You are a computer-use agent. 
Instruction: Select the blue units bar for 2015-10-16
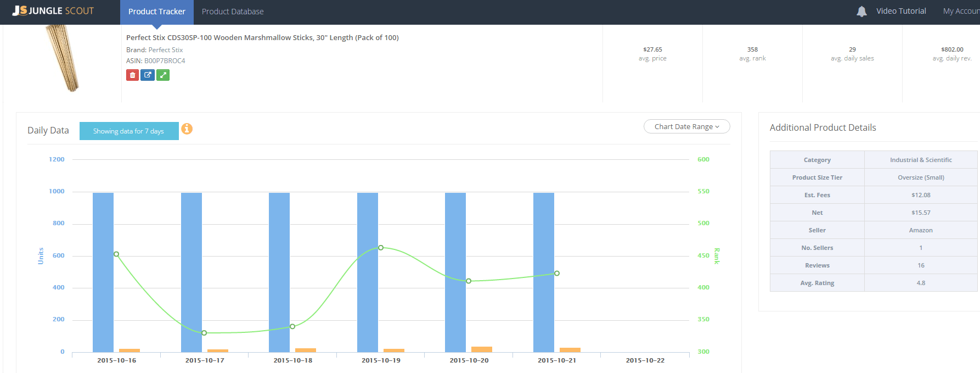103,272
